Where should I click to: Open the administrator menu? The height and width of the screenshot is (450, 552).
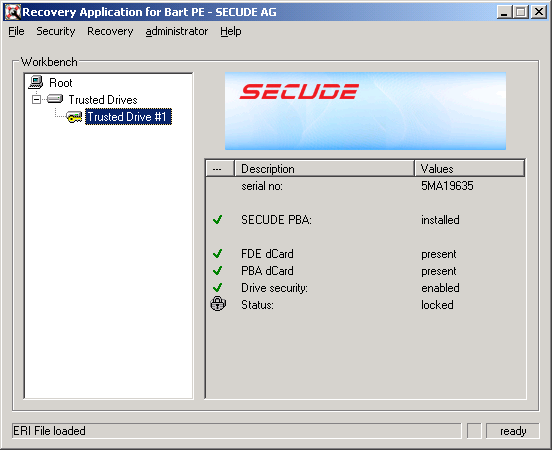point(177,31)
